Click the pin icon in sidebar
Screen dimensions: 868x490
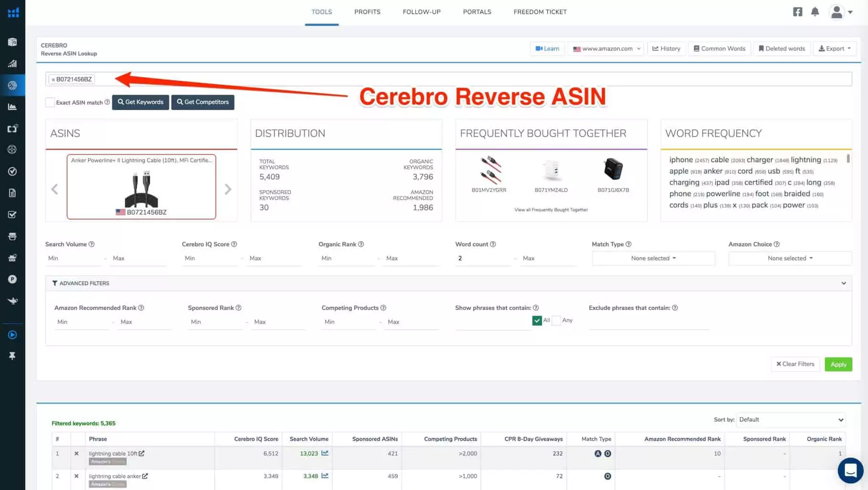coord(12,356)
